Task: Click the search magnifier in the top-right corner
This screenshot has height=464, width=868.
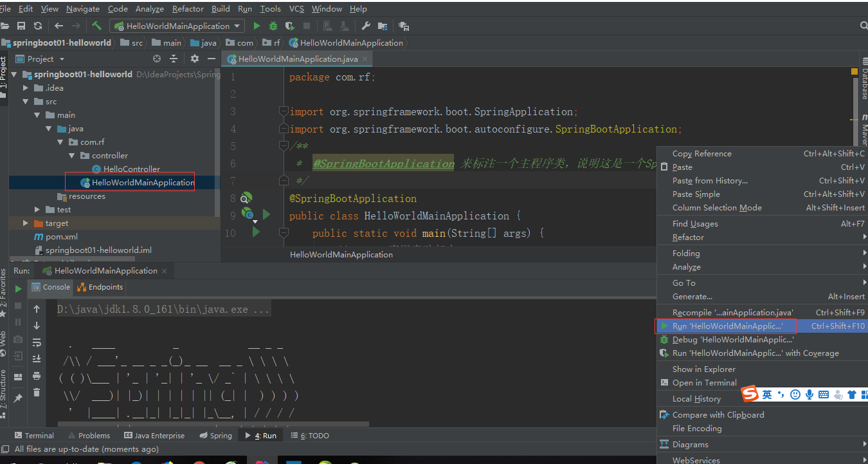Action: click(863, 26)
